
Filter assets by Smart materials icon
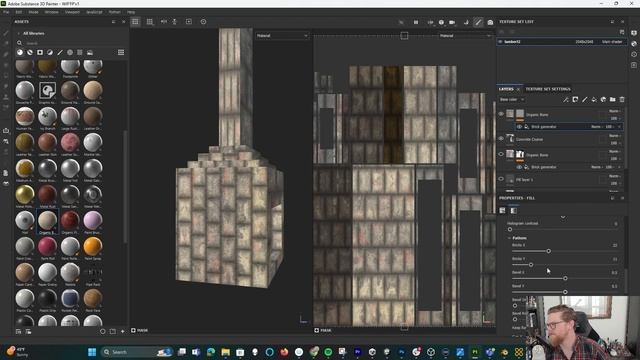pyautogui.click(x=30, y=52)
